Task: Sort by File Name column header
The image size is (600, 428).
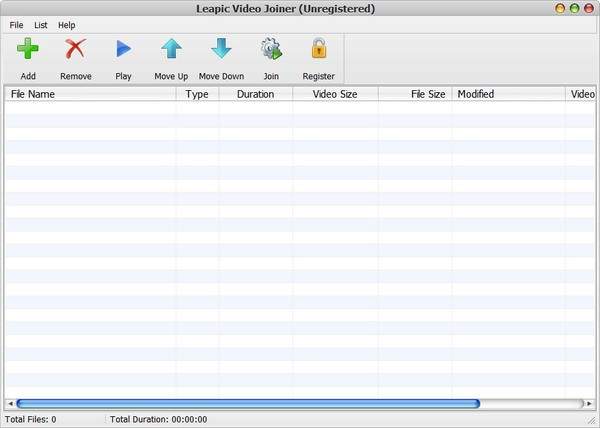Action: point(90,94)
